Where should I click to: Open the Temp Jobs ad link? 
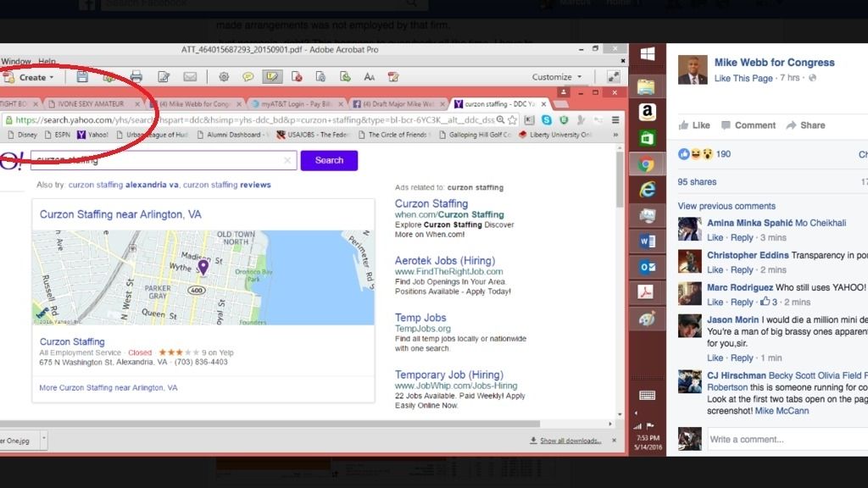420,318
